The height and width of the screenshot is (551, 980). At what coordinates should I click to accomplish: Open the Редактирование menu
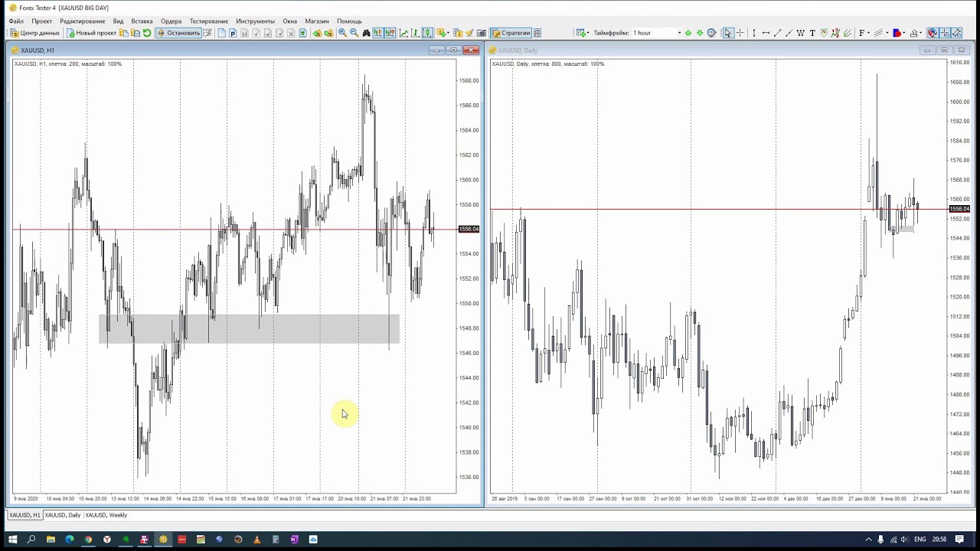[83, 21]
